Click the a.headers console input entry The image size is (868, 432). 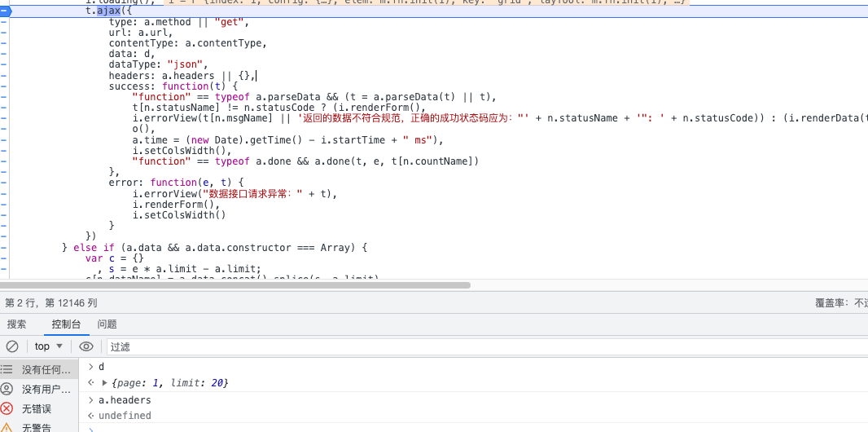[x=125, y=400]
